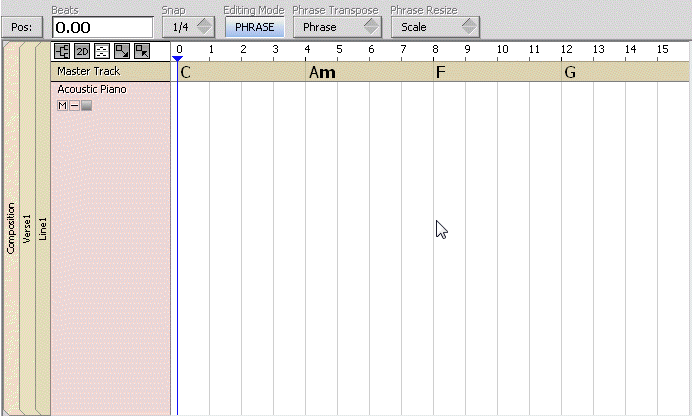Image resolution: width=692 pixels, height=416 pixels.
Task: Adjust Phrase Transpose stepper arrows
Action: click(x=371, y=27)
